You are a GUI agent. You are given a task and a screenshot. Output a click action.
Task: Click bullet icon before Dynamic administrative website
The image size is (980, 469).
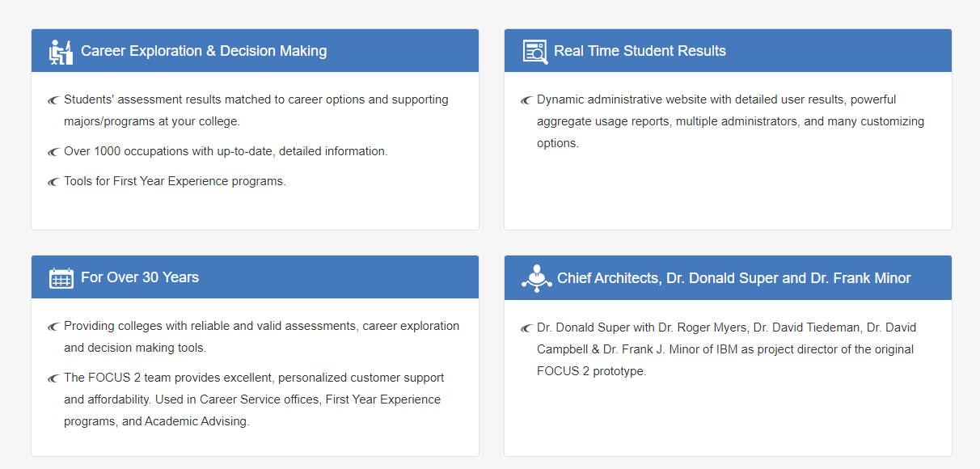(x=526, y=100)
